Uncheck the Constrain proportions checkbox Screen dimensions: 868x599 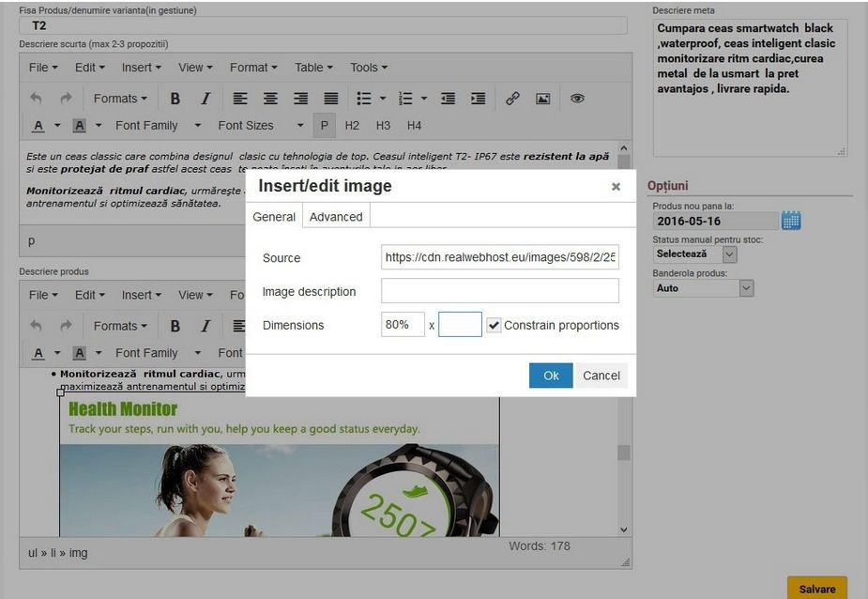tap(494, 325)
